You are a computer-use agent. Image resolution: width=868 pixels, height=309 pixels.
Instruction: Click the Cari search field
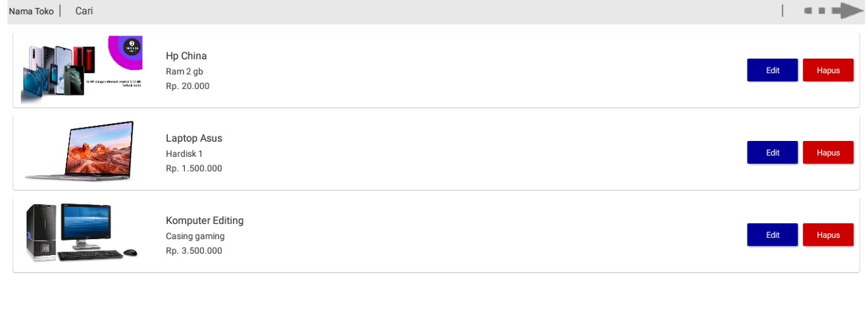pyautogui.click(x=84, y=11)
